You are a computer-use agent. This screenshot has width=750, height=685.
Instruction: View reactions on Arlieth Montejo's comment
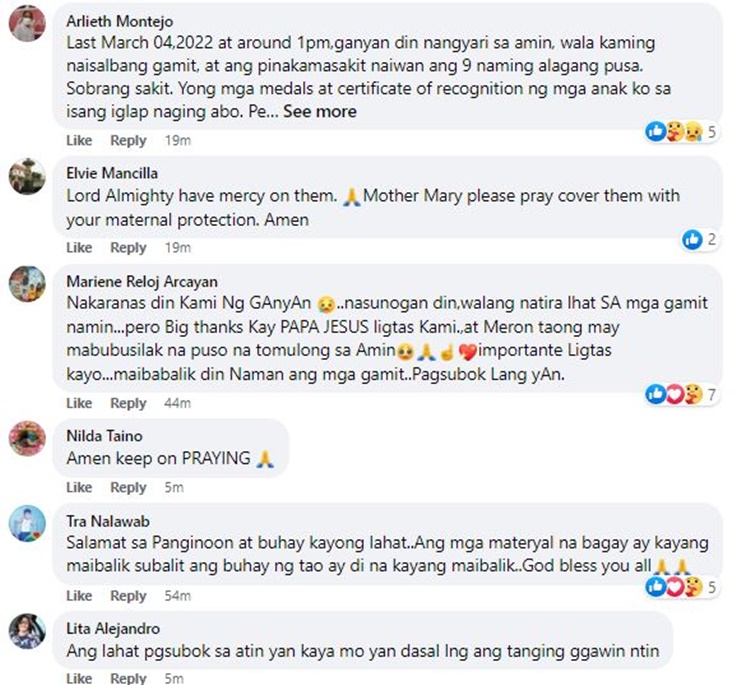(681, 132)
